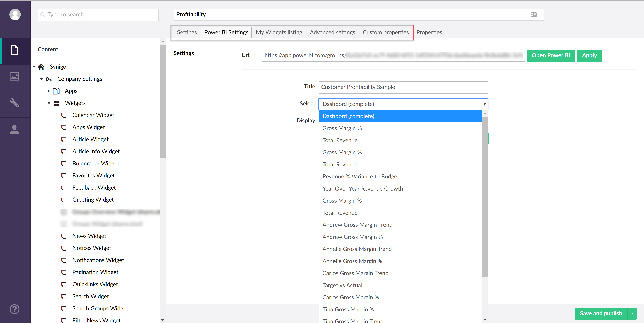Image resolution: width=644 pixels, height=323 pixels.
Task: Click the Calendar Widget node icon
Action: pos(64,115)
